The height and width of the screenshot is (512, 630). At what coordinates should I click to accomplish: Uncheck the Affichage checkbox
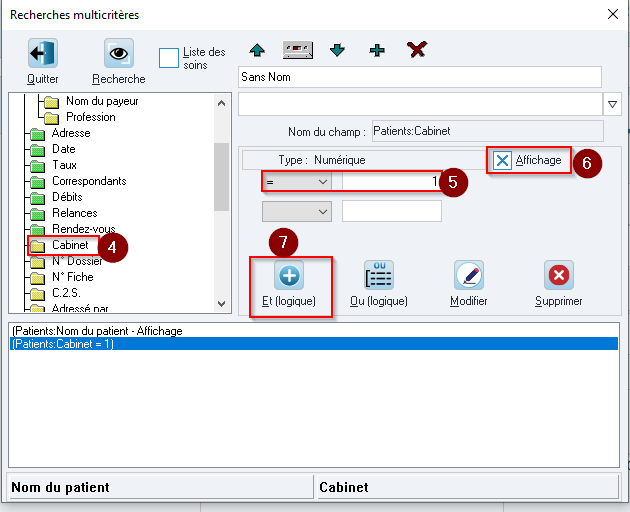click(x=502, y=161)
